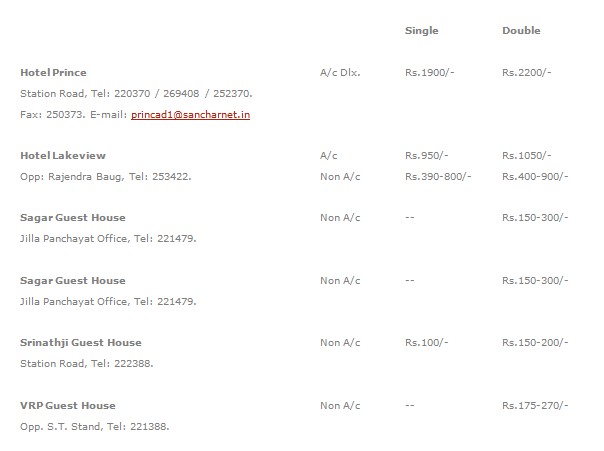The width and height of the screenshot is (604, 451).
Task: Click the Opp. S.T. Stand address line
Action: [94, 427]
